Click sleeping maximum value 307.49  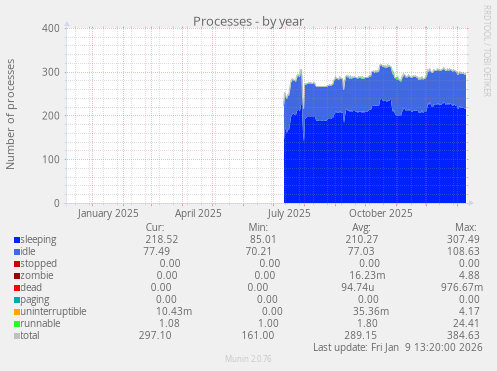[x=463, y=239]
